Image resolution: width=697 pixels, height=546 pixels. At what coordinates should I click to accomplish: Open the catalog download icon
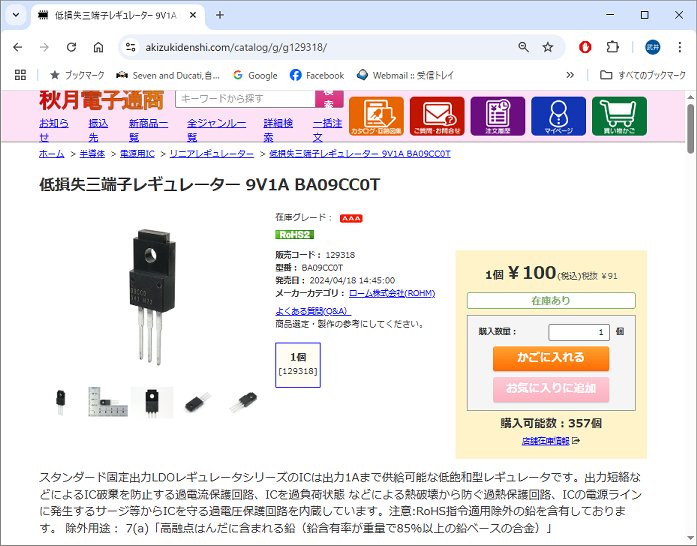(x=376, y=116)
